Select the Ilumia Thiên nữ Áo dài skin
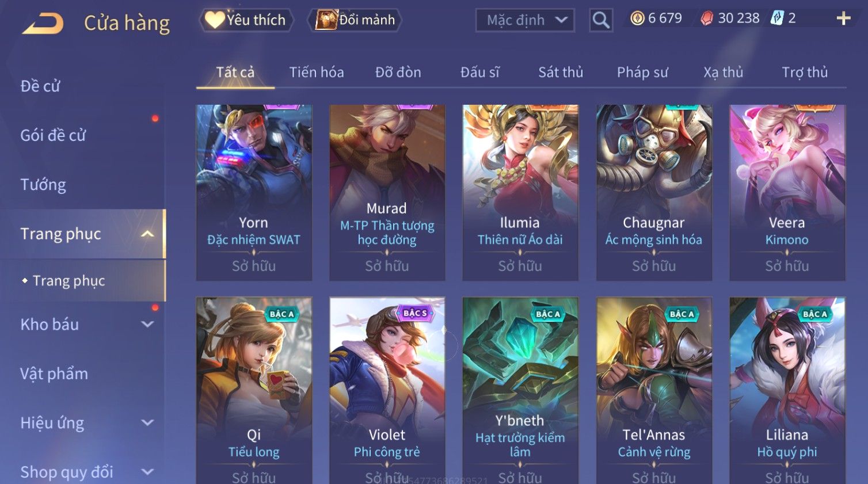The height and width of the screenshot is (484, 868). click(520, 193)
